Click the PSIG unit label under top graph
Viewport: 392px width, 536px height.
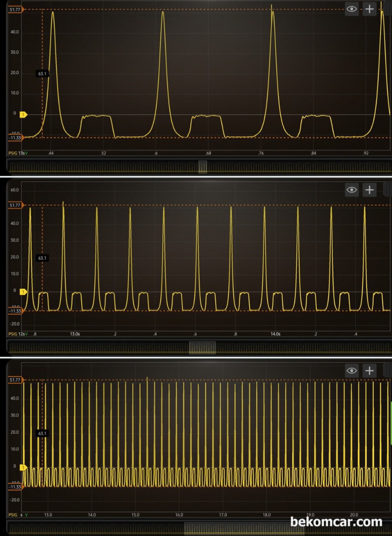click(x=13, y=153)
